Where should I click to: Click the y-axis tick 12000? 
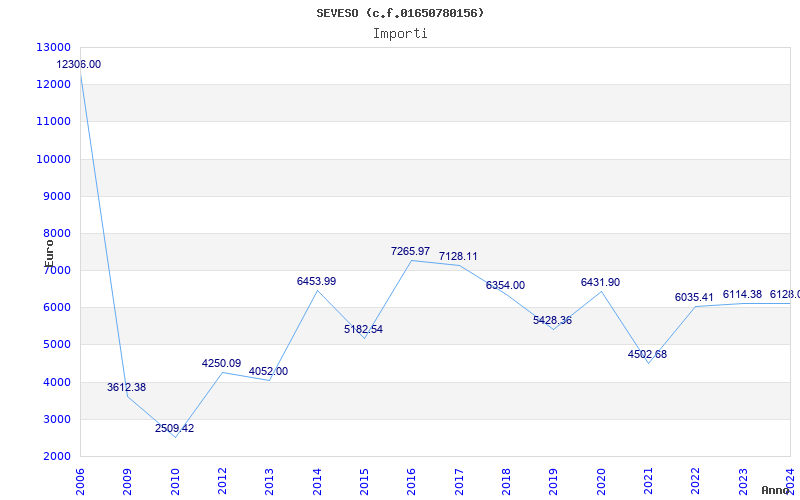54,85
